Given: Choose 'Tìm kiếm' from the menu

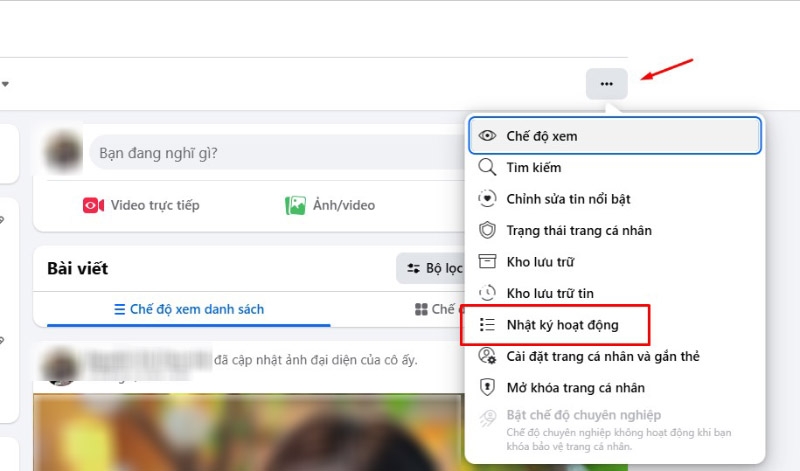Looking at the screenshot, I should click(x=615, y=167).
